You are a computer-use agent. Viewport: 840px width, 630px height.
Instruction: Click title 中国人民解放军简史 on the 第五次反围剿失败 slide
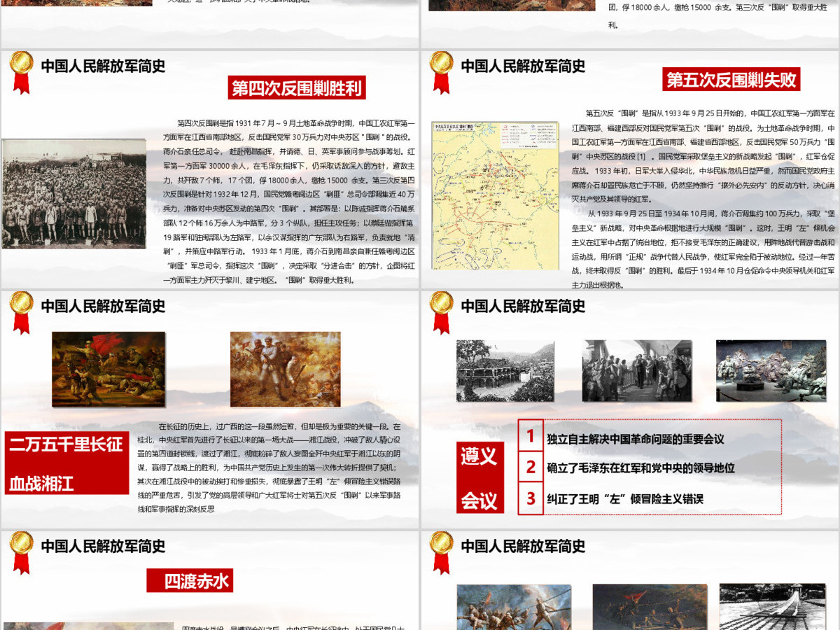pos(523,66)
